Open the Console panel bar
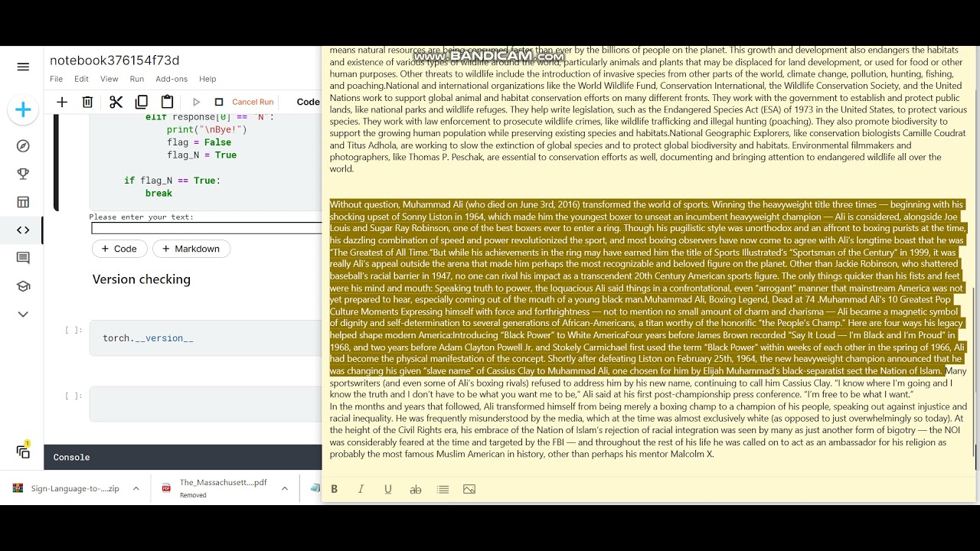Viewport: 980px width, 551px height. tap(182, 457)
